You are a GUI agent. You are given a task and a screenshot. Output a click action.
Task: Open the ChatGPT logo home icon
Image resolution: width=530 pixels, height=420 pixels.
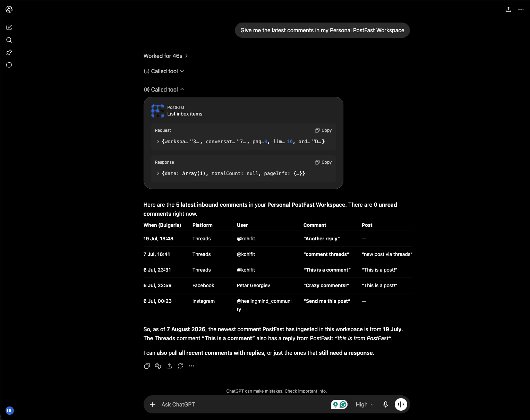[9, 9]
